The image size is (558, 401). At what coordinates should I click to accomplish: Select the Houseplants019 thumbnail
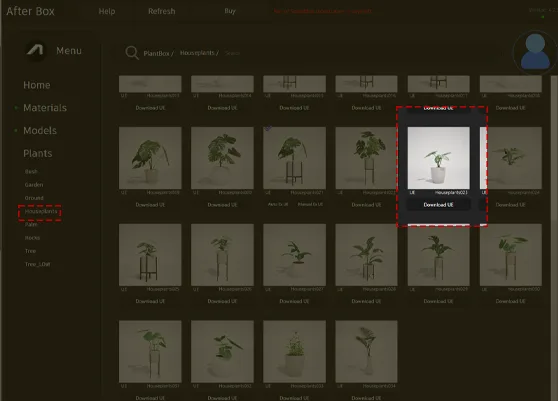click(x=150, y=158)
